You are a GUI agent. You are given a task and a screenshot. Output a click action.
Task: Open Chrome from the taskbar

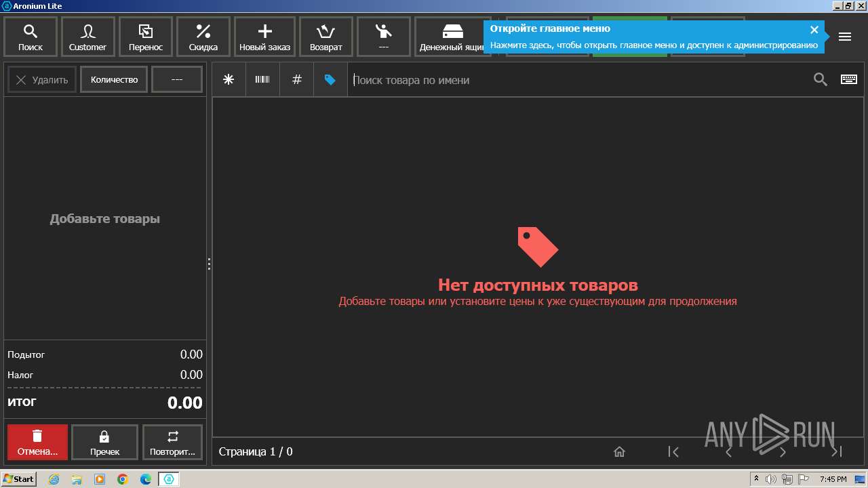tap(123, 479)
